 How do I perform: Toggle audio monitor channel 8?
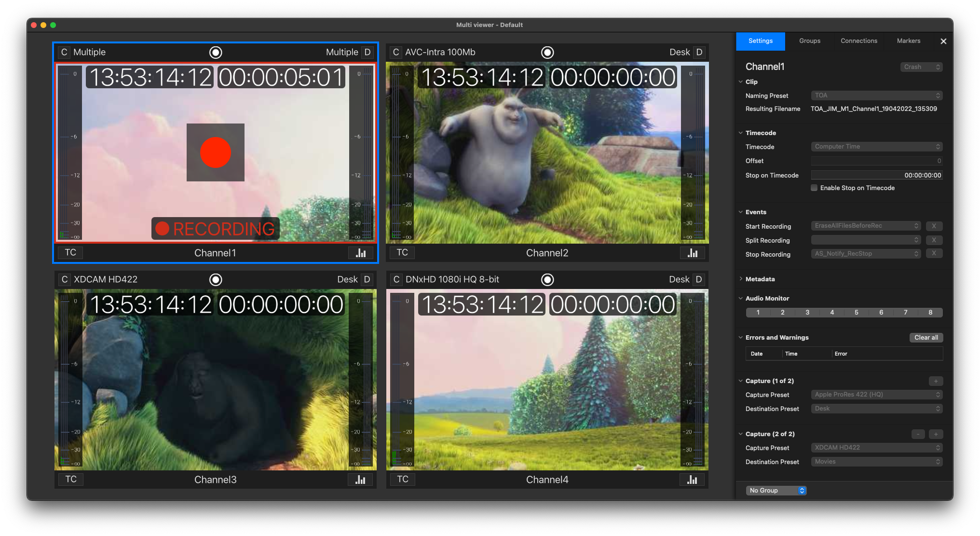pos(930,312)
